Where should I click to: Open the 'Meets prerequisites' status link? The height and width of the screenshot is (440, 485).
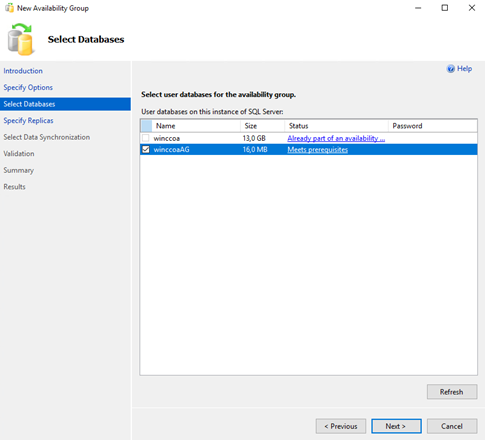pos(317,150)
